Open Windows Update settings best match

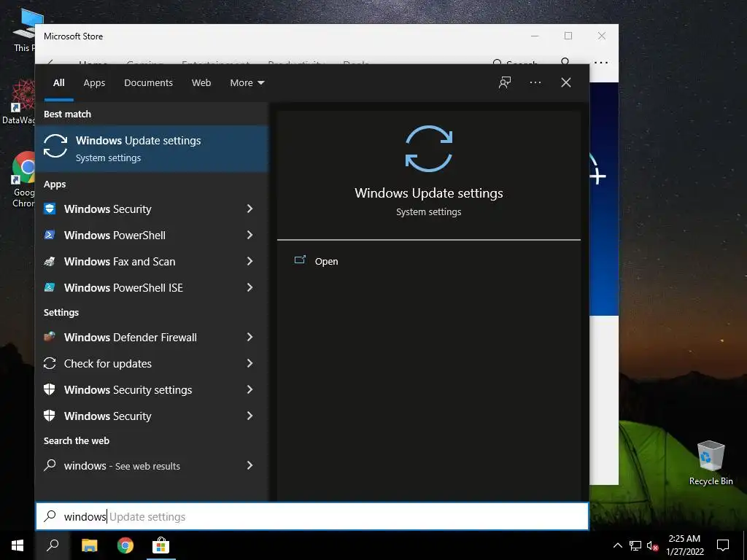point(152,149)
